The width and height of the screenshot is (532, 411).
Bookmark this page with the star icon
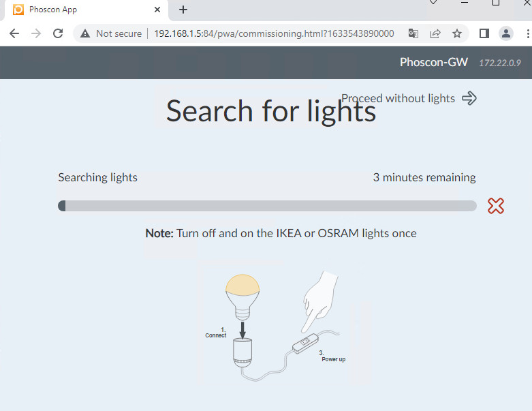pyautogui.click(x=457, y=33)
